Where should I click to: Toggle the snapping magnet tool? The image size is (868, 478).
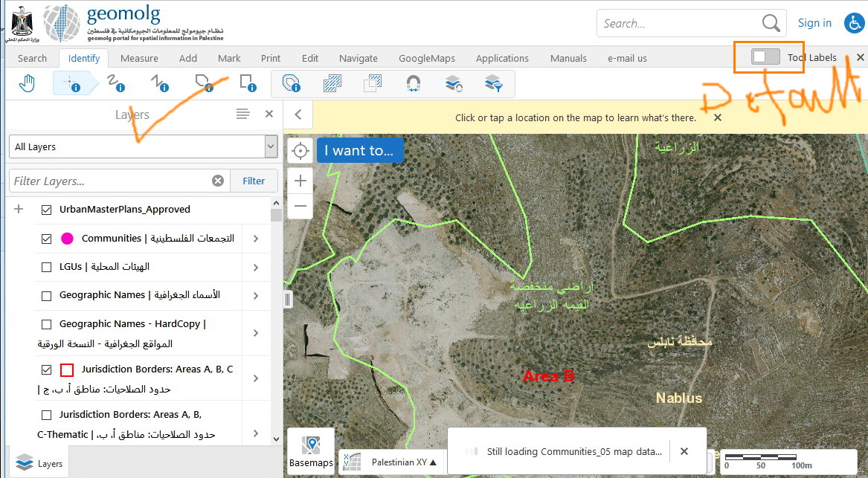coord(413,83)
